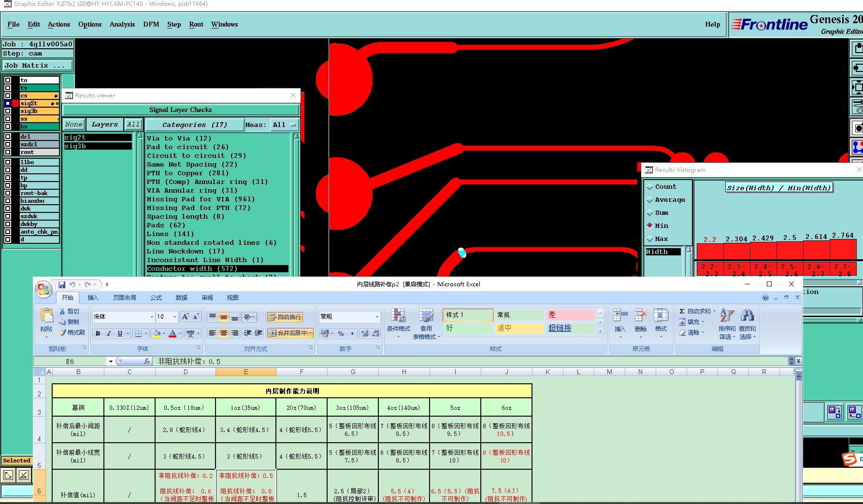Open the Excel help question mark
The image size is (863, 504).
coord(765,297)
